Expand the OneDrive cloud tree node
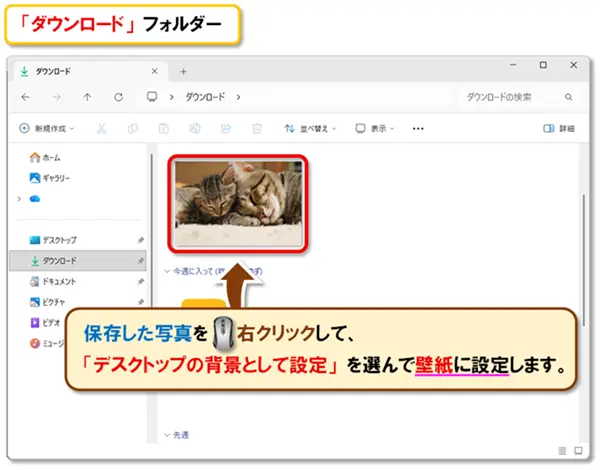The height and width of the screenshot is (470, 600). coord(19,198)
